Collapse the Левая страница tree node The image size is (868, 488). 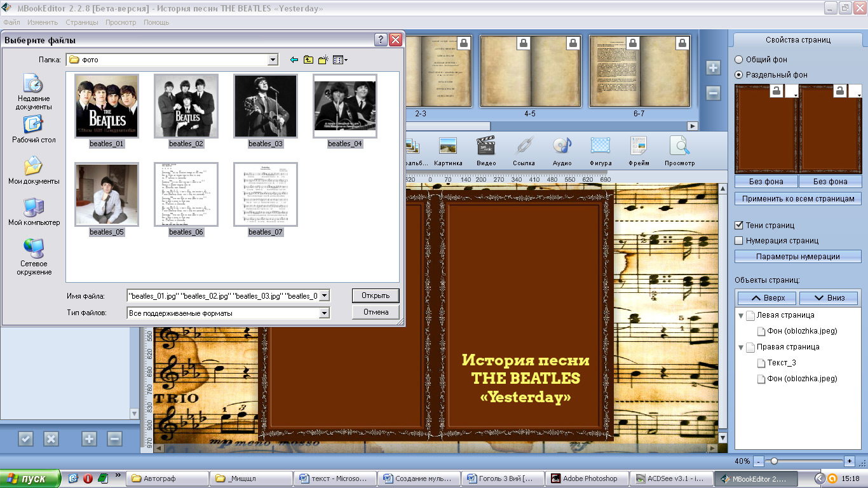point(740,316)
